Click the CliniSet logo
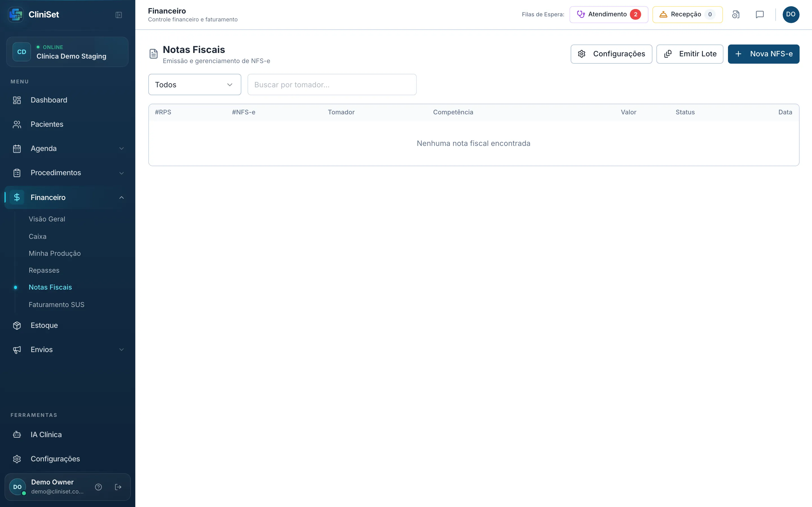The width and height of the screenshot is (812, 507). coord(16,14)
